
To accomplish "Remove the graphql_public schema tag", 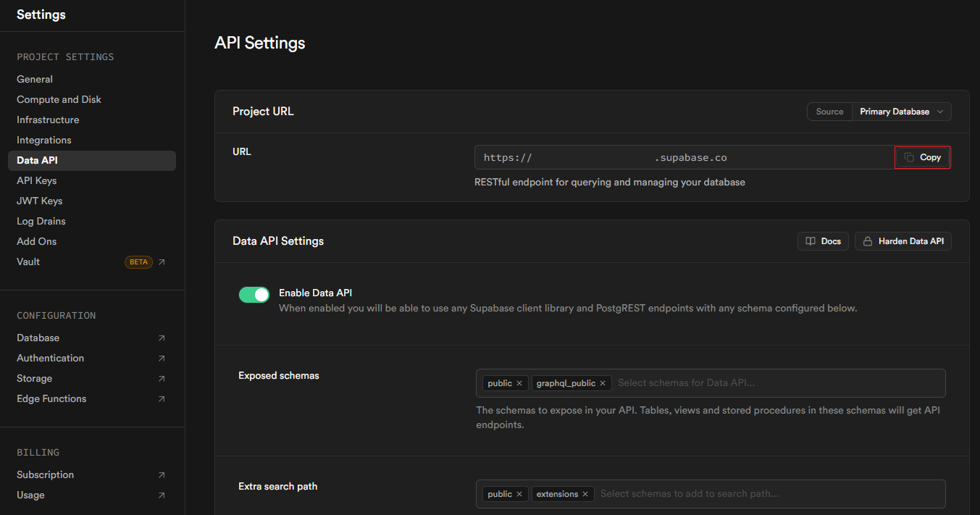I will point(603,383).
